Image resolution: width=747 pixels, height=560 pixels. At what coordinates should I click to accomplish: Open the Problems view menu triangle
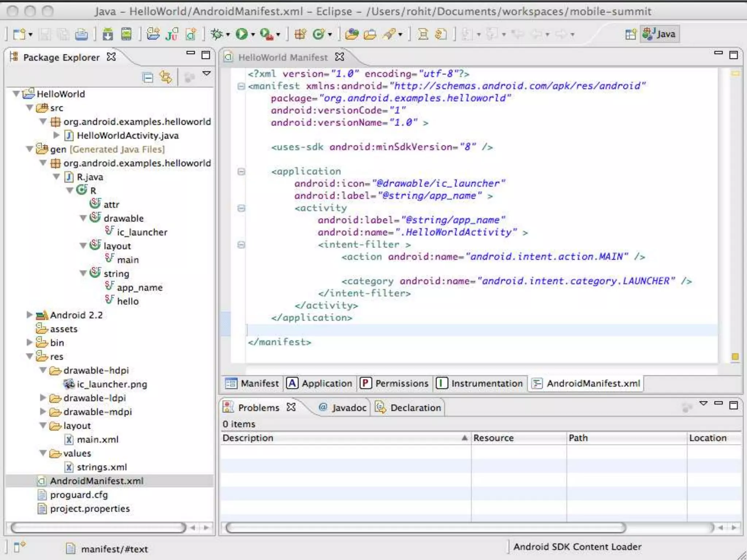(704, 403)
